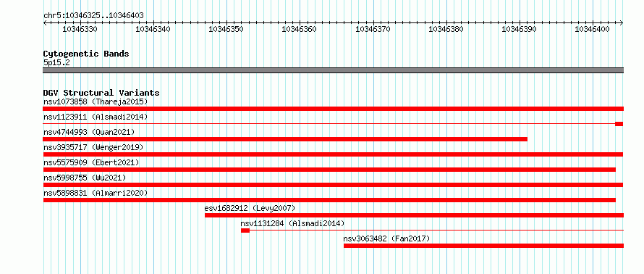Click the left arrow of the ruler
Image resolution: width=644 pixels, height=274 pixels.
[x=45, y=23]
